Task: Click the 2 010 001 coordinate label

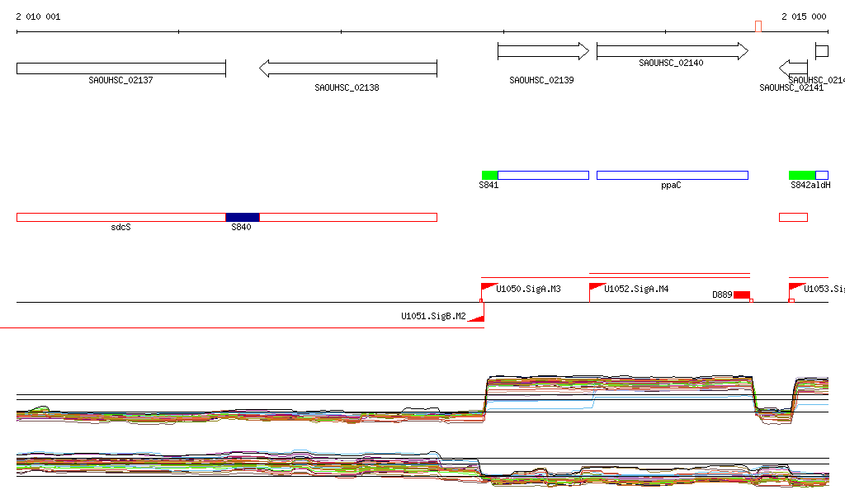Action: (38, 16)
